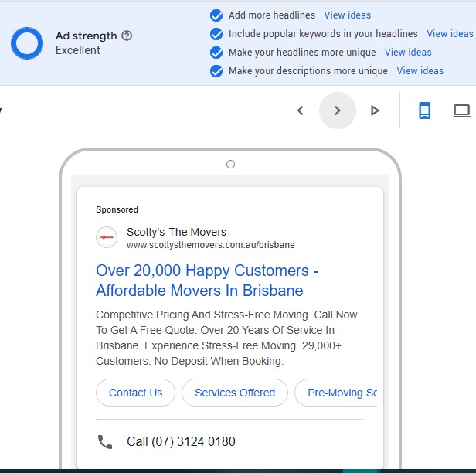Screen dimensions: 476x473
Task: Play the ad preview slideshow
Action: tap(376, 111)
